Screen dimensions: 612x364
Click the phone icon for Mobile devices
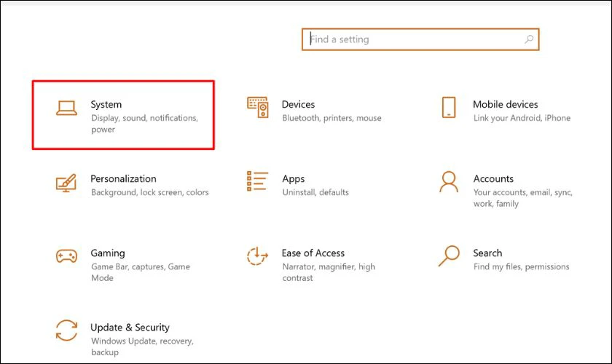coord(449,108)
